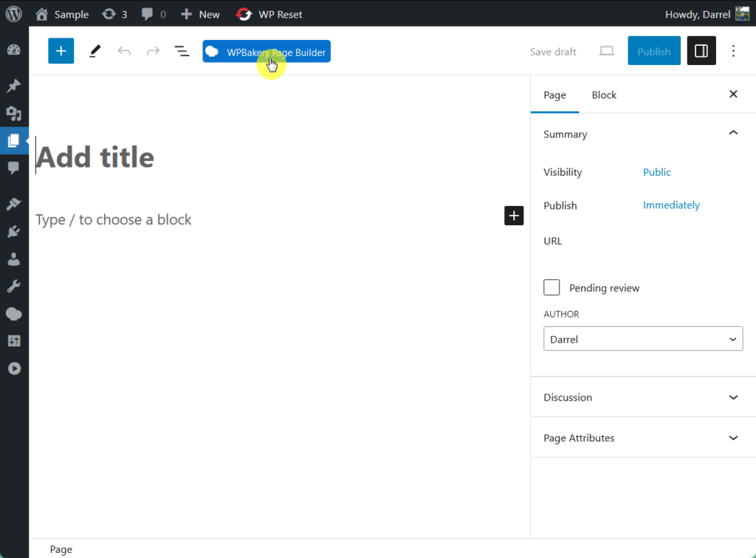Click the Undo arrow
Viewport: 756px width, 558px height.
tap(124, 51)
